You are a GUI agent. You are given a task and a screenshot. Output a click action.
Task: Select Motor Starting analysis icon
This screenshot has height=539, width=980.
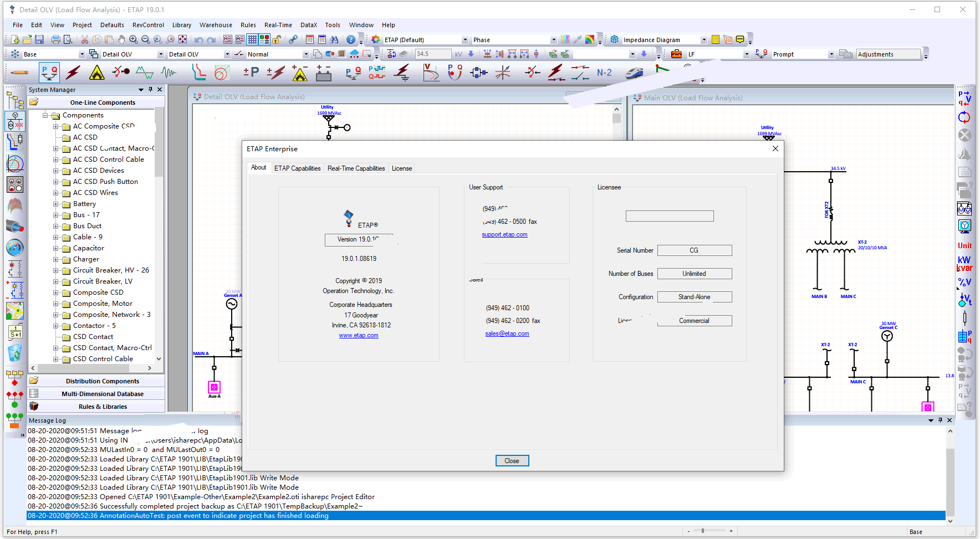pyautogui.click(x=121, y=73)
